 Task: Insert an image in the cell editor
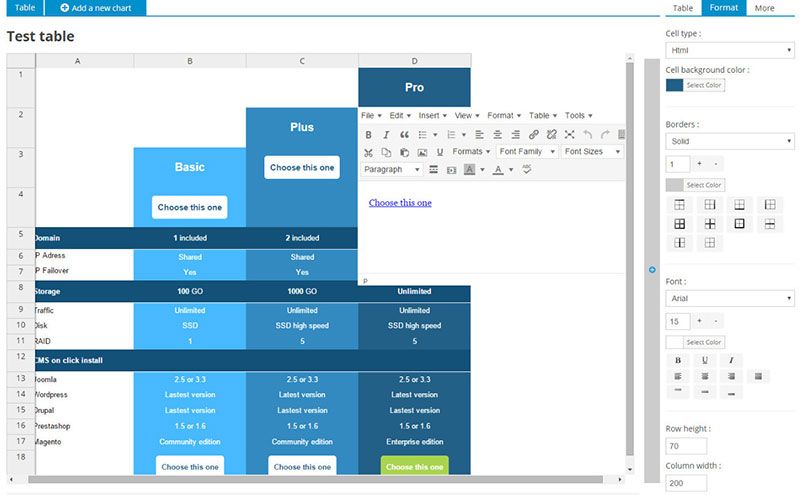click(x=422, y=152)
